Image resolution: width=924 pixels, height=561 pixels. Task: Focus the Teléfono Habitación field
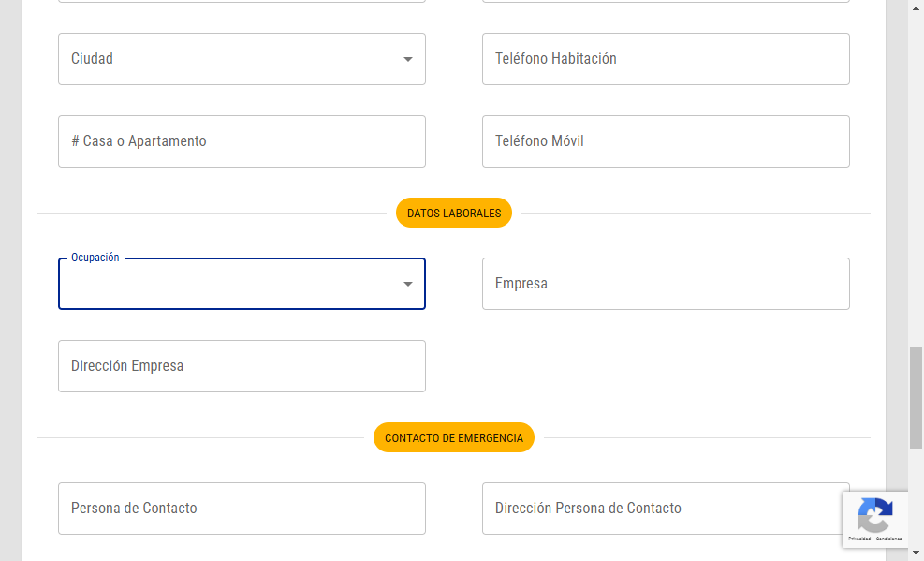(x=666, y=59)
